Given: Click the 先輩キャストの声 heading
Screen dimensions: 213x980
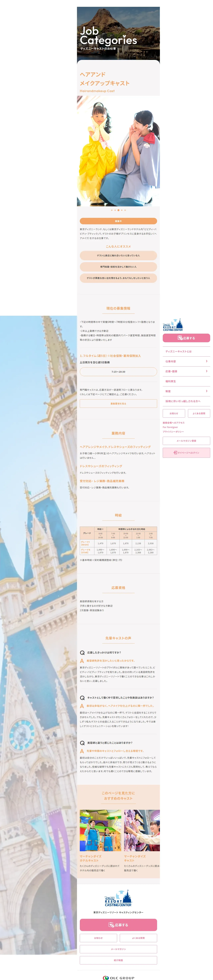Looking at the screenshot, I should click(118, 638).
